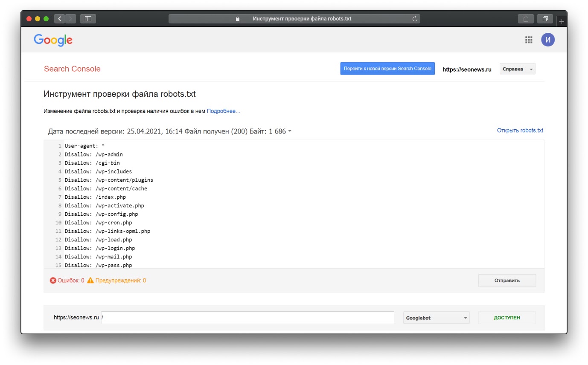Click the Google logo
The width and height of the screenshot is (588, 365).
[53, 40]
